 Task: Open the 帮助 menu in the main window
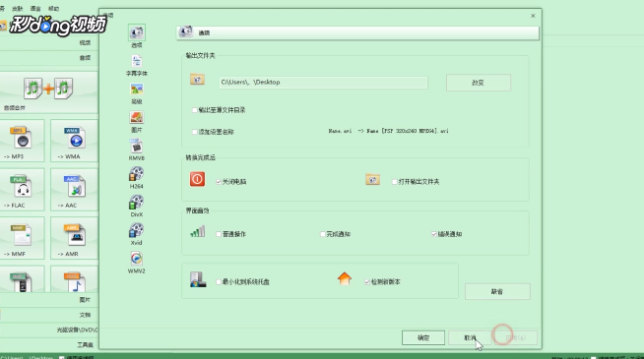click(x=54, y=9)
